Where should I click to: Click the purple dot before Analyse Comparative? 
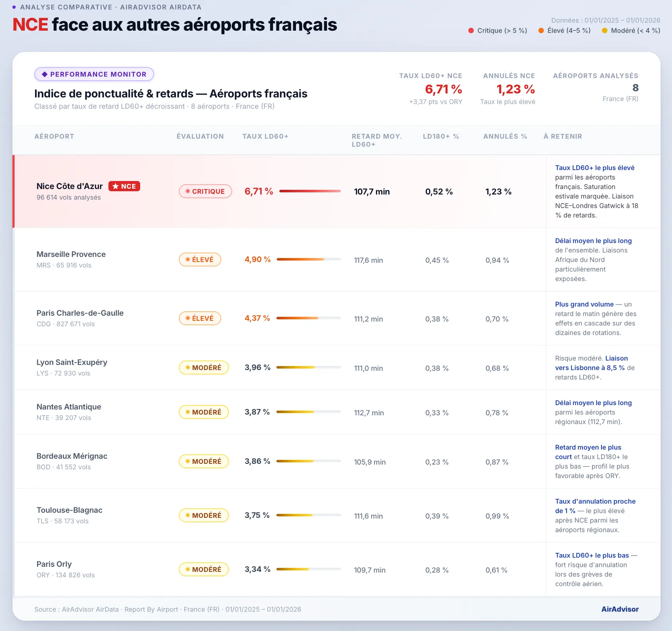coord(14,7)
